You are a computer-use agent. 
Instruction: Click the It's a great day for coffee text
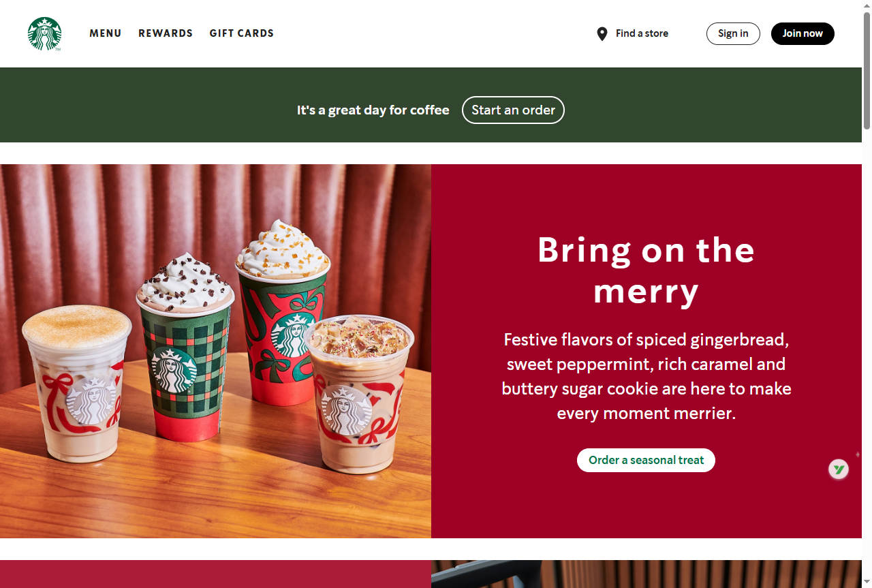[373, 110]
